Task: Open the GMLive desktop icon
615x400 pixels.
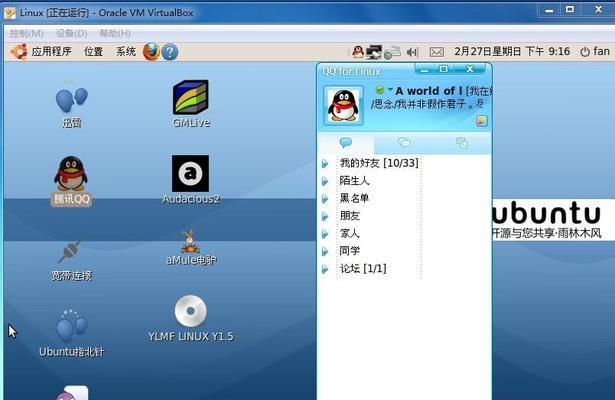Action: tap(189, 98)
